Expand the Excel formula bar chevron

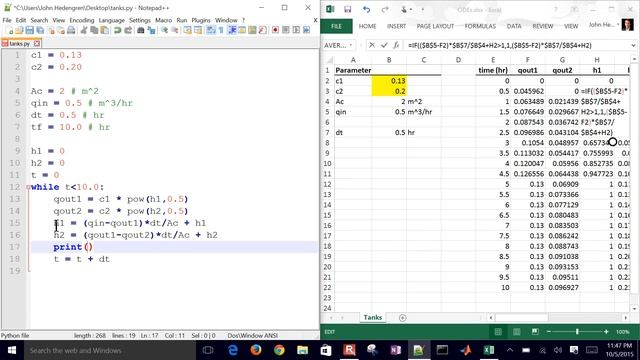pyautogui.click(x=633, y=45)
